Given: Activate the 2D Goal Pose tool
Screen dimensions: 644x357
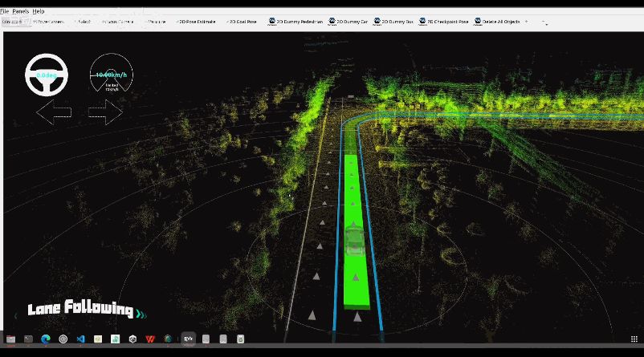Looking at the screenshot, I should (243, 22).
